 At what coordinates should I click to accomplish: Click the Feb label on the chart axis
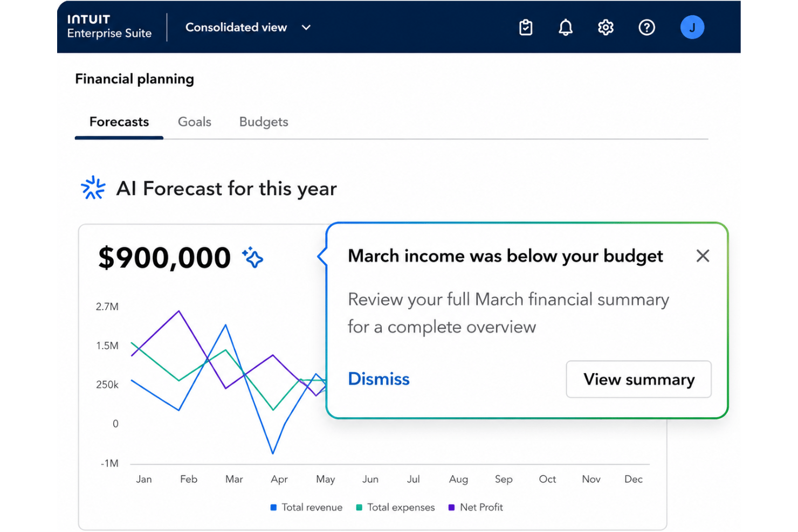tap(189, 479)
